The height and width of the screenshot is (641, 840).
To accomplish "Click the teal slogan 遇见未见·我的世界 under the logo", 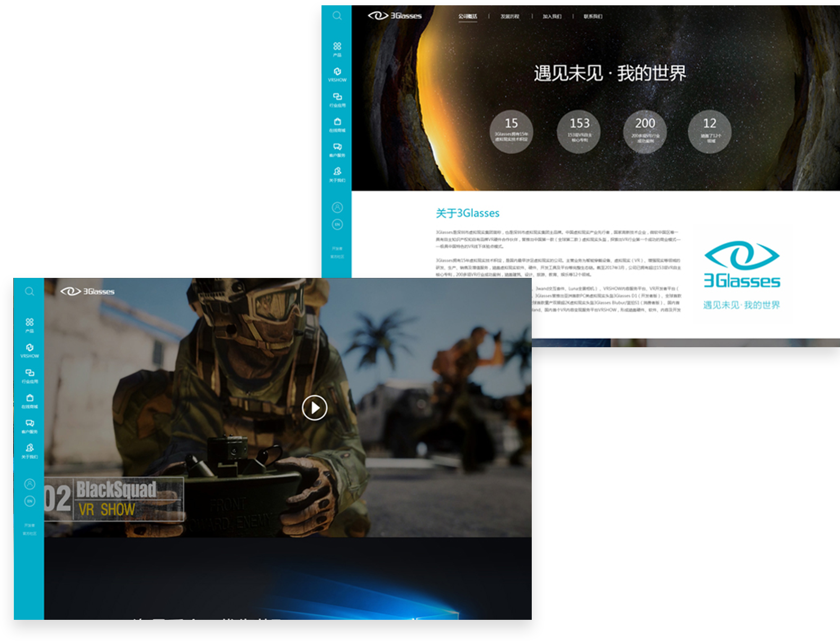I will 741,305.
